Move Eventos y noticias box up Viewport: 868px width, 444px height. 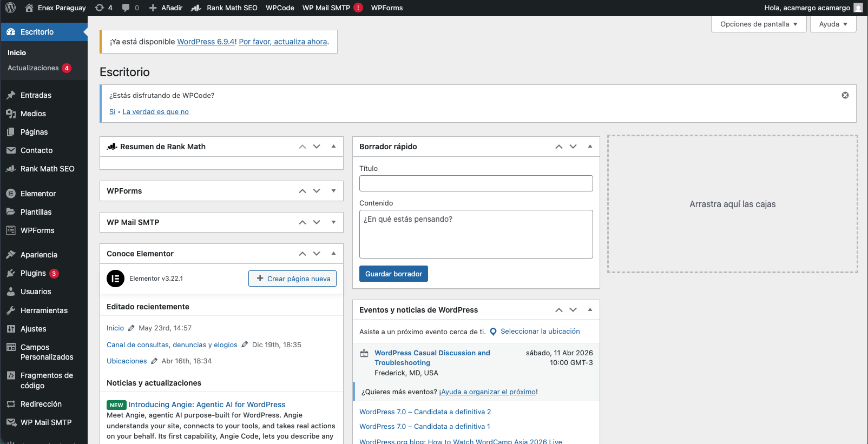[x=559, y=310]
